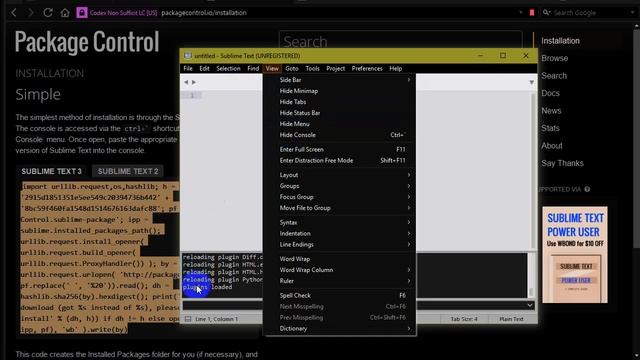Open the Edit menu in Sublime Text
The width and height of the screenshot is (640, 360).
(x=204, y=69)
